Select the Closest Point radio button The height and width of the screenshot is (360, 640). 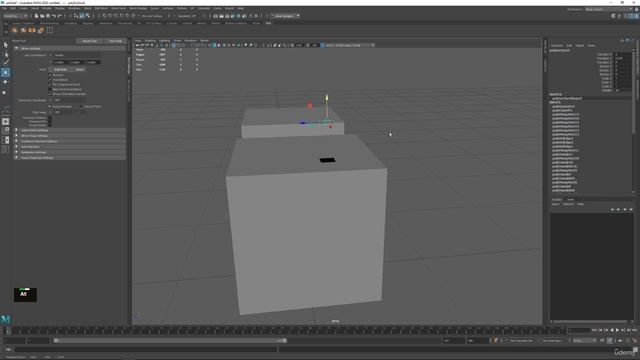81,107
